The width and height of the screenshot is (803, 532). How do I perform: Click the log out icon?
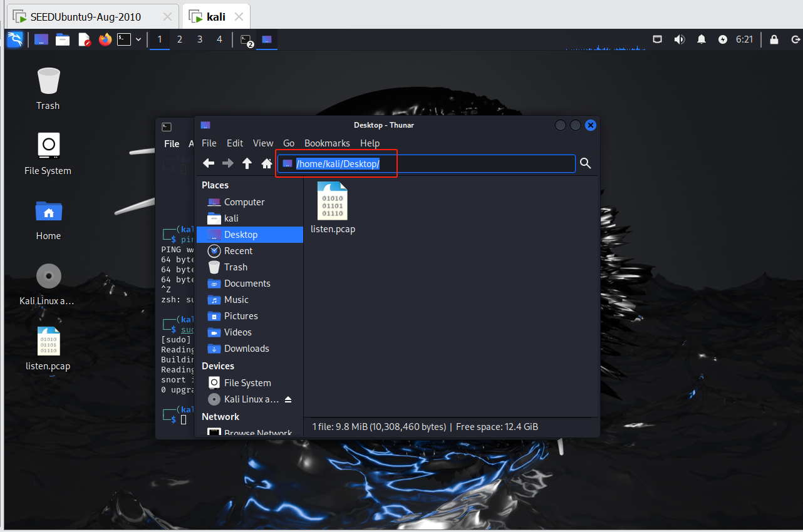(795, 39)
